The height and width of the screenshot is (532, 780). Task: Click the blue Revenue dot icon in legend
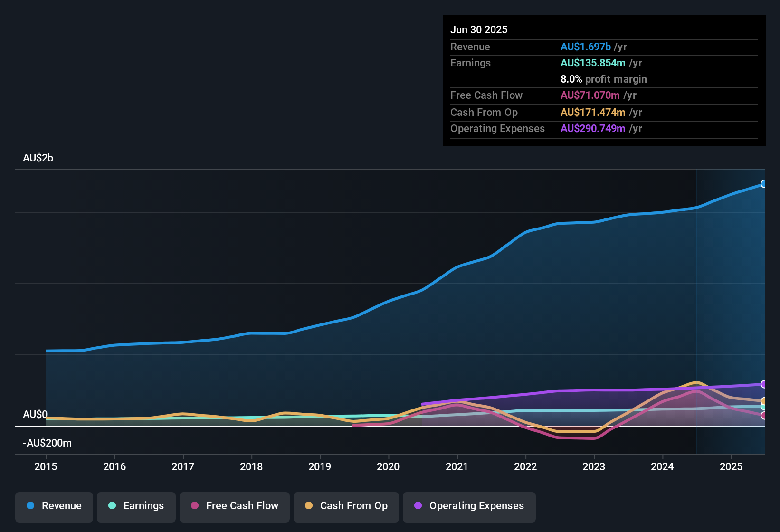30,506
